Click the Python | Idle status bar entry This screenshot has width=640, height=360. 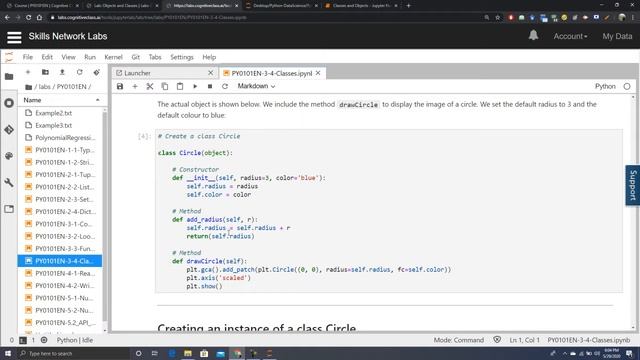pyautogui.click(x=75, y=340)
